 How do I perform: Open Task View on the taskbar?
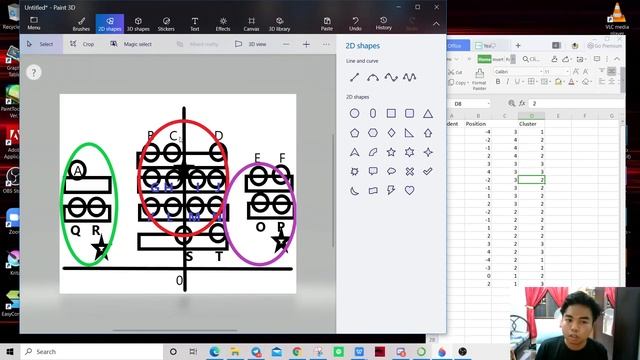[x=193, y=351]
